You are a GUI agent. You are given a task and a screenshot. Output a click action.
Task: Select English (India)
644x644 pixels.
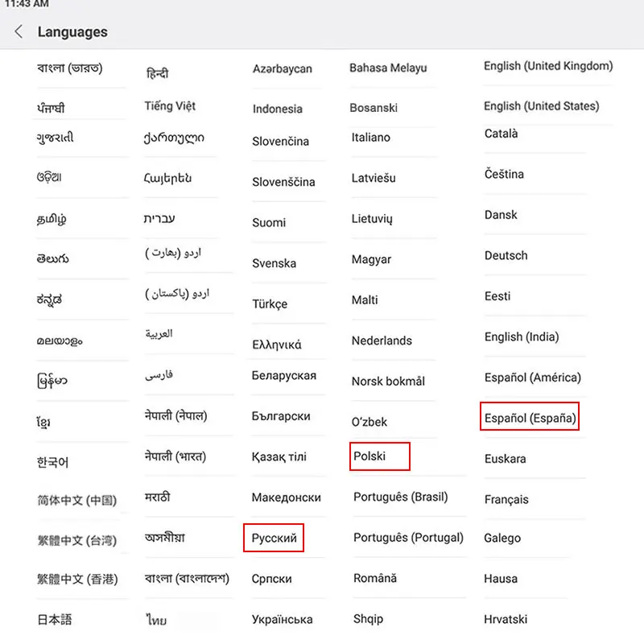(x=522, y=336)
